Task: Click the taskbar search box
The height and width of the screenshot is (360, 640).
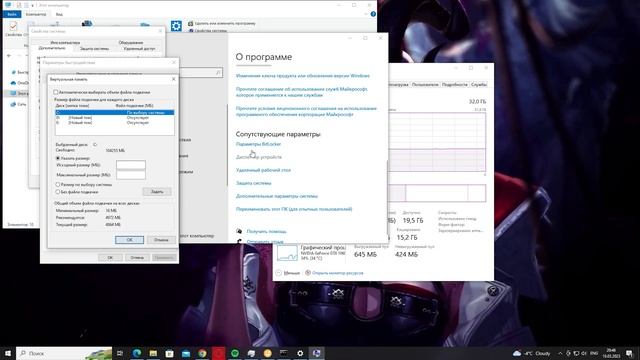Action: [x=64, y=353]
